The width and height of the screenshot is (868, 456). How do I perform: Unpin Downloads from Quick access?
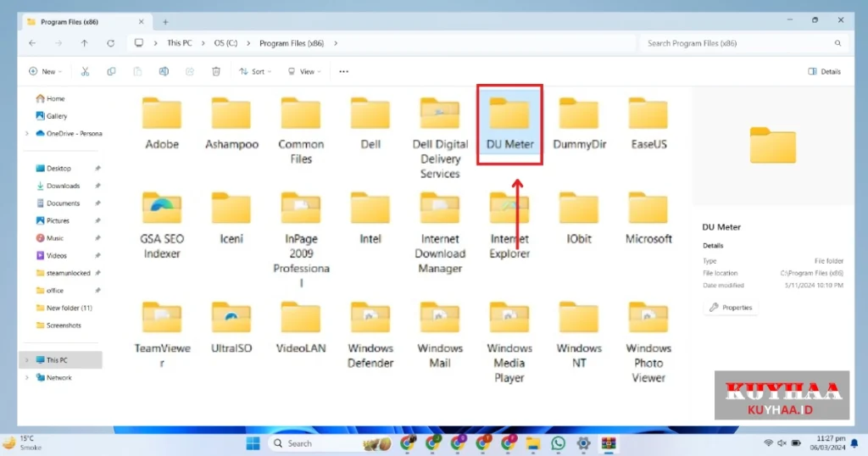point(97,186)
